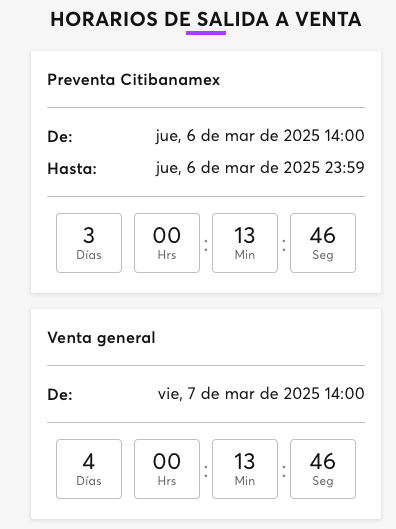The image size is (396, 529).
Task: Click Venta general 13 Min box
Action: 245,469
